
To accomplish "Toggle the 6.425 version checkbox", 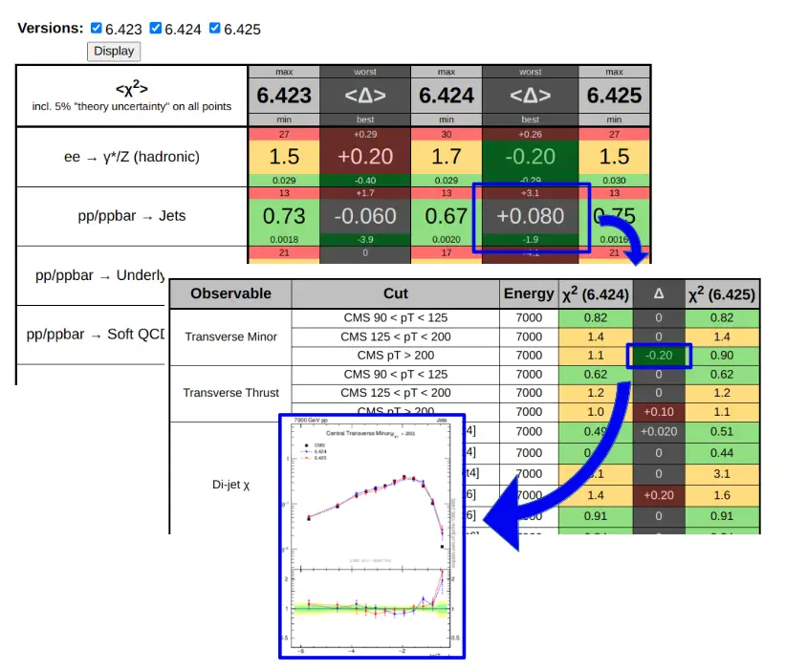I will [215, 29].
